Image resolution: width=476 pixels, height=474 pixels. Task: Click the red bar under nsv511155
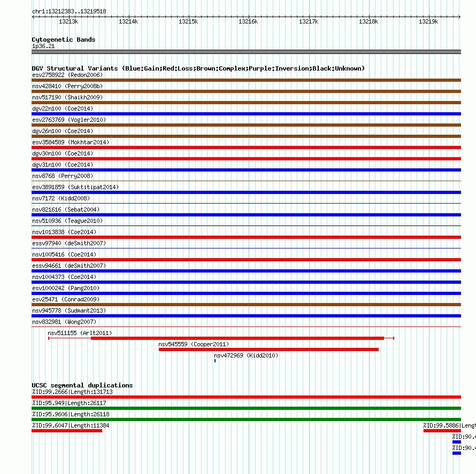coord(237,338)
